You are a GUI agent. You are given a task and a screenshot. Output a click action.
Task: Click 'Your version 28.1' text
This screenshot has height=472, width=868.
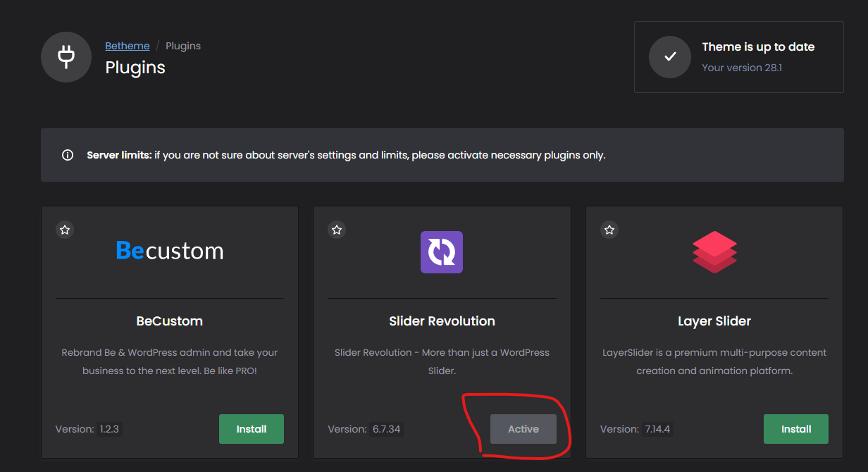tap(742, 68)
